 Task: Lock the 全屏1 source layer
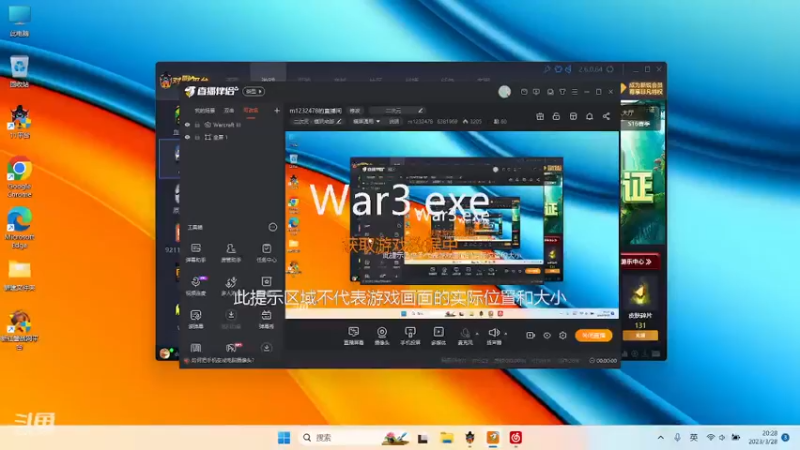point(197,137)
